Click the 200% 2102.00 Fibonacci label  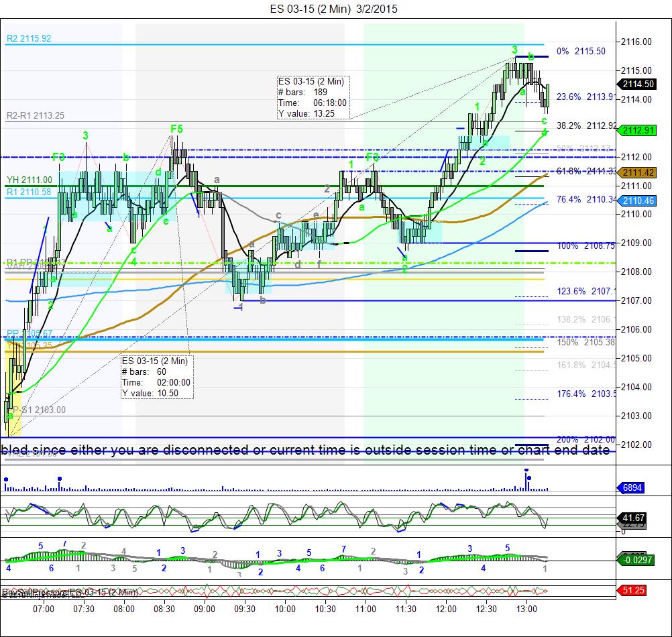(x=586, y=439)
